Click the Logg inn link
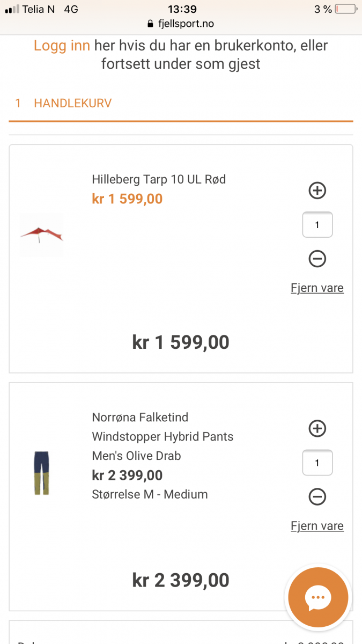Screen dimensions: 362x644 pyautogui.click(x=62, y=46)
